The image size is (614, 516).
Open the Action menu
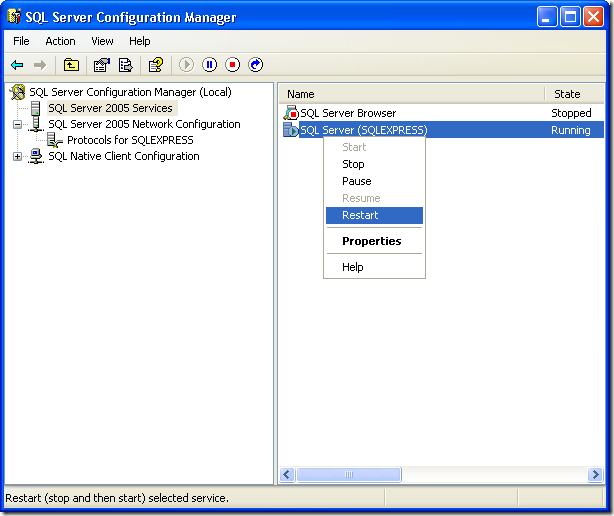pyautogui.click(x=60, y=41)
